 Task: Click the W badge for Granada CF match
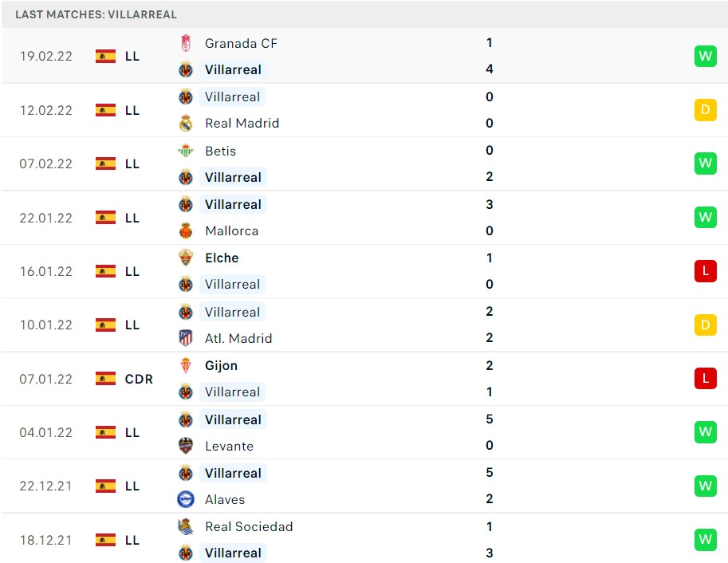pyautogui.click(x=705, y=56)
